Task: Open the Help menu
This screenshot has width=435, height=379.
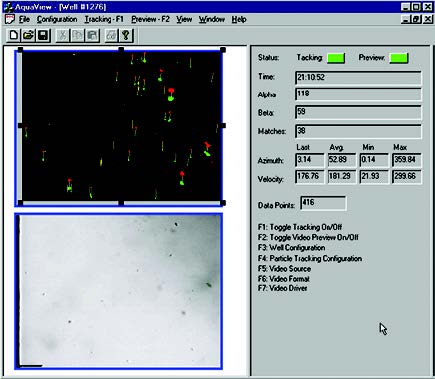Action: click(x=239, y=19)
